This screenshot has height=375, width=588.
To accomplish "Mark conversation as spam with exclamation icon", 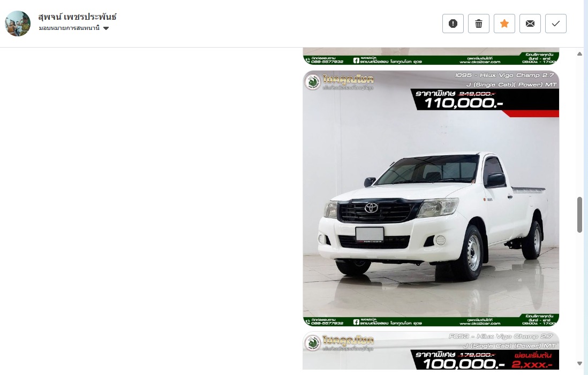I will (453, 24).
